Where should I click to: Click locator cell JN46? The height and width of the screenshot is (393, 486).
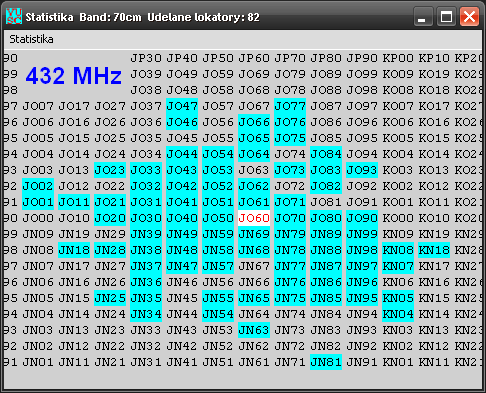tap(182, 282)
